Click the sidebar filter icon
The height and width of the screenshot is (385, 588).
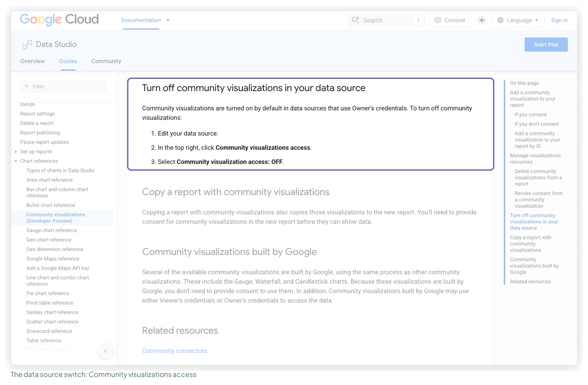point(26,86)
